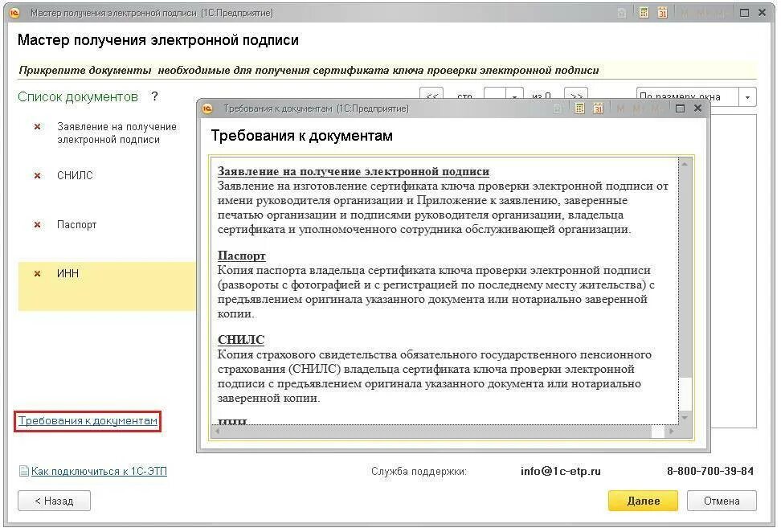Click the scroll-up arrow in requirements text
The height and width of the screenshot is (532, 781).
(685, 164)
